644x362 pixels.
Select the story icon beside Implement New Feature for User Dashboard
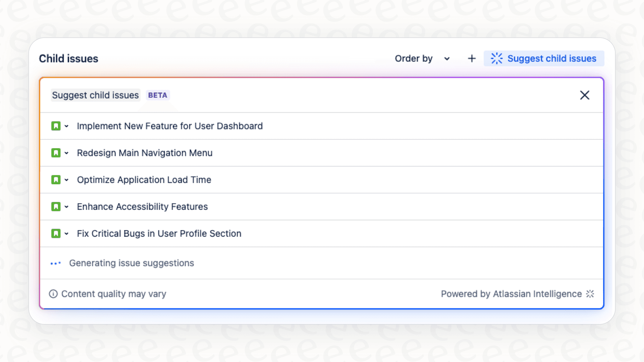56,126
